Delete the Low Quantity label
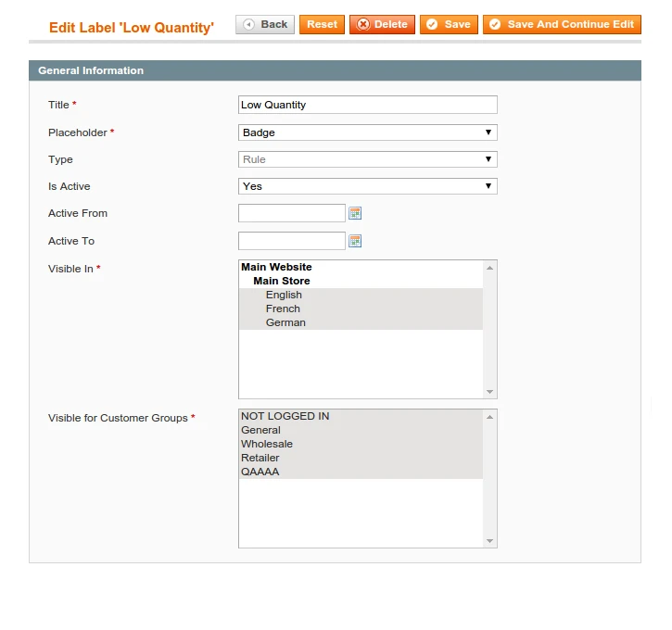672x630 pixels. coord(382,24)
